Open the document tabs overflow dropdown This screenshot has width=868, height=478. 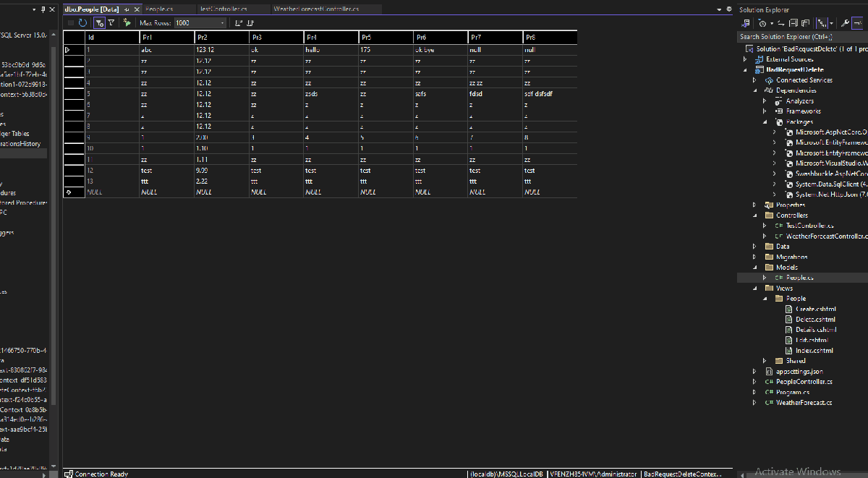click(719, 9)
